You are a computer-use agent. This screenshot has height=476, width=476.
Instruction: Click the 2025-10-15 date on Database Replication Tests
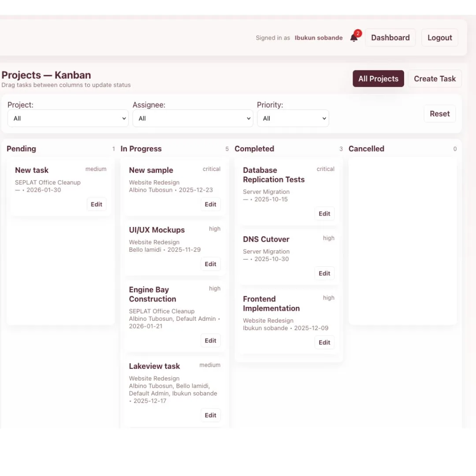point(271,200)
